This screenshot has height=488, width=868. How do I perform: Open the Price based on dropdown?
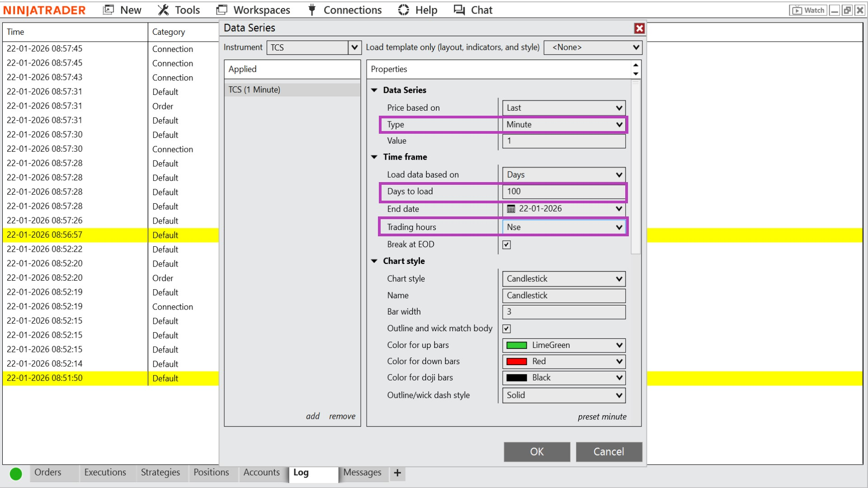point(564,108)
